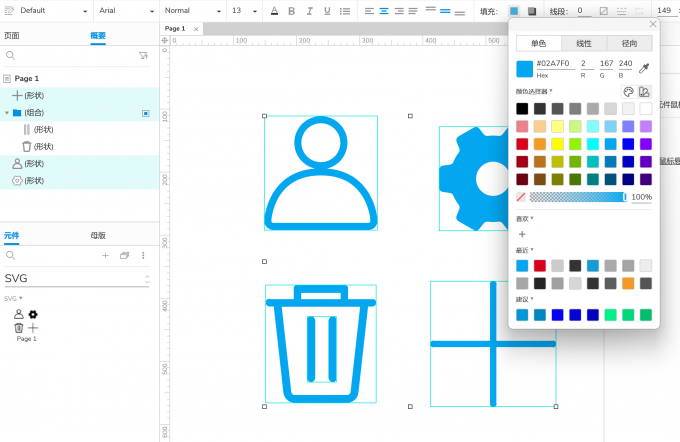
Task: Add current color to favorites
Action: [x=522, y=234]
